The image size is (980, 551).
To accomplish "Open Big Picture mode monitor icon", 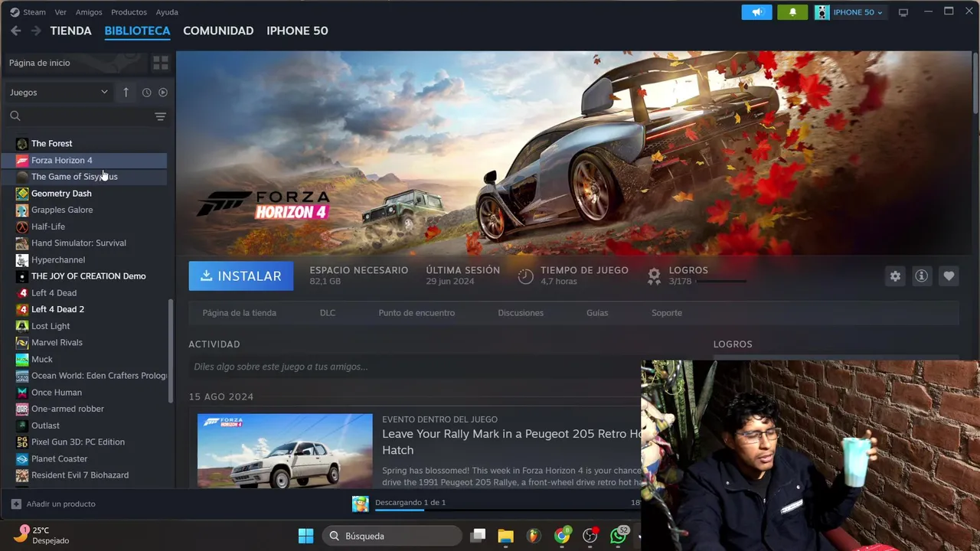I will [x=903, y=12].
